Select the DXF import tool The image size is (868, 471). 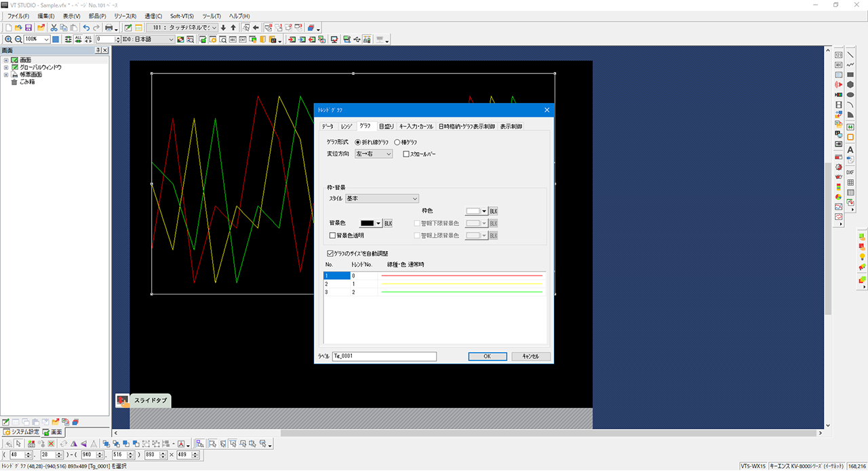coord(850,172)
